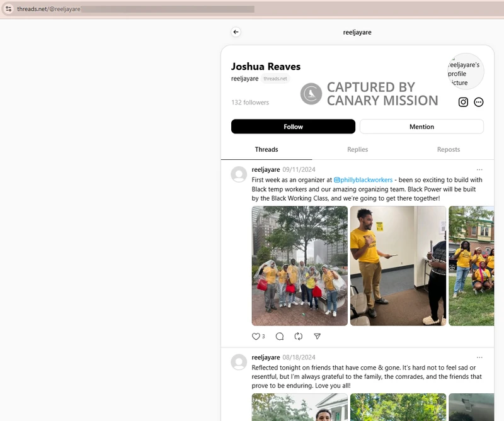Switch to the Reposts tab

coord(449,149)
